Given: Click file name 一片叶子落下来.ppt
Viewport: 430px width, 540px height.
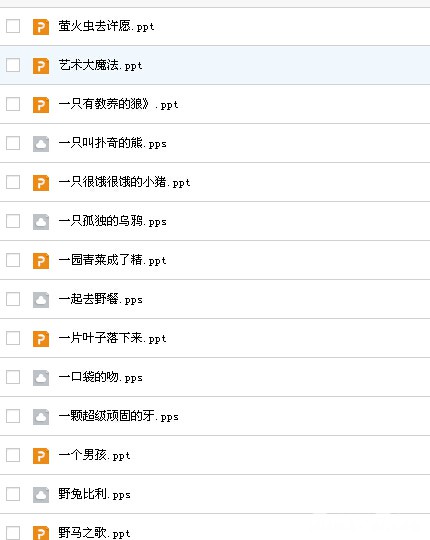Looking at the screenshot, I should pos(112,338).
